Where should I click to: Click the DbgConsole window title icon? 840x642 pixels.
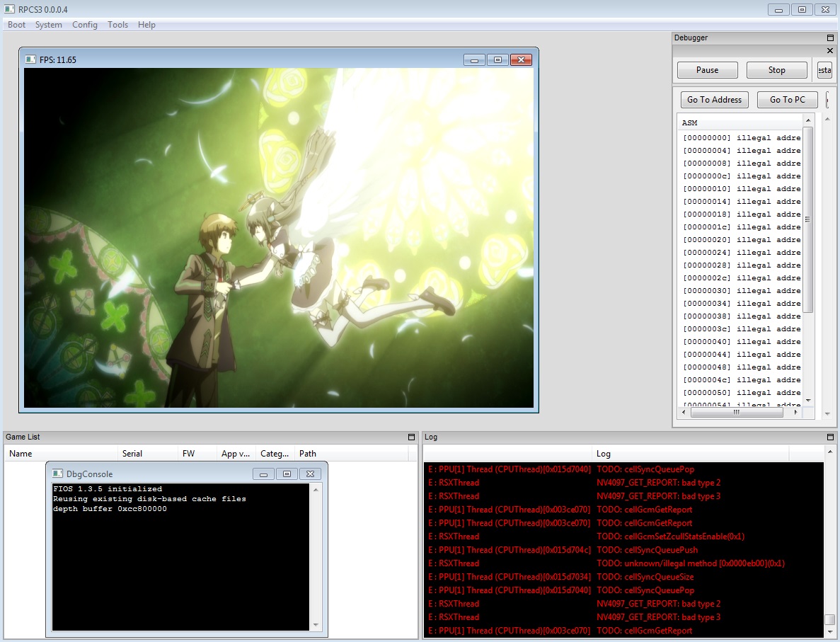point(57,474)
